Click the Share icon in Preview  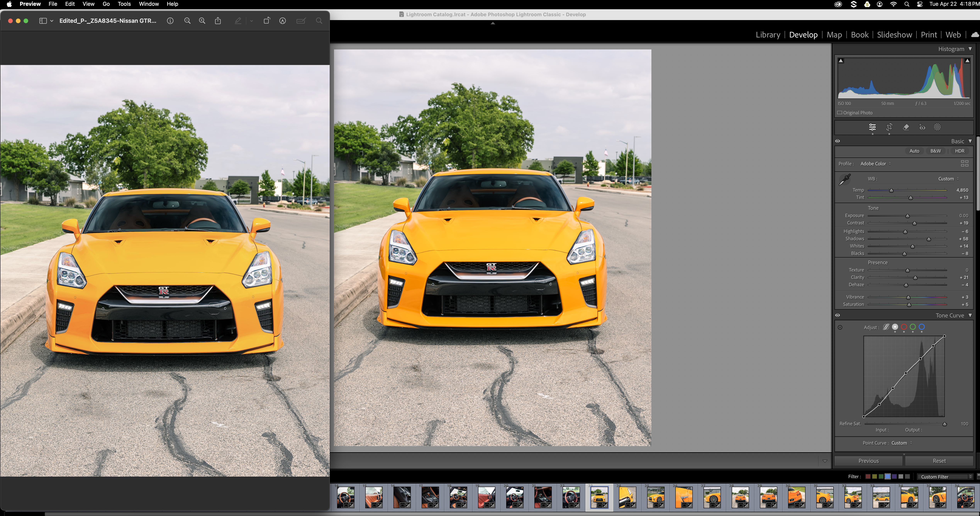point(218,21)
